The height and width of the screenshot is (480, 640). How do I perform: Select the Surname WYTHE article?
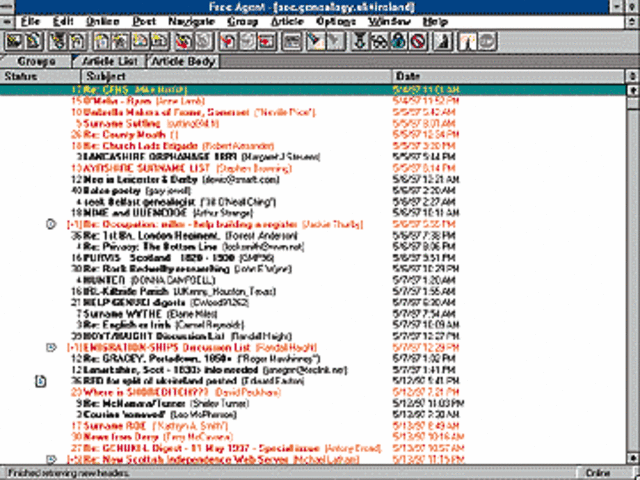(x=313, y=314)
